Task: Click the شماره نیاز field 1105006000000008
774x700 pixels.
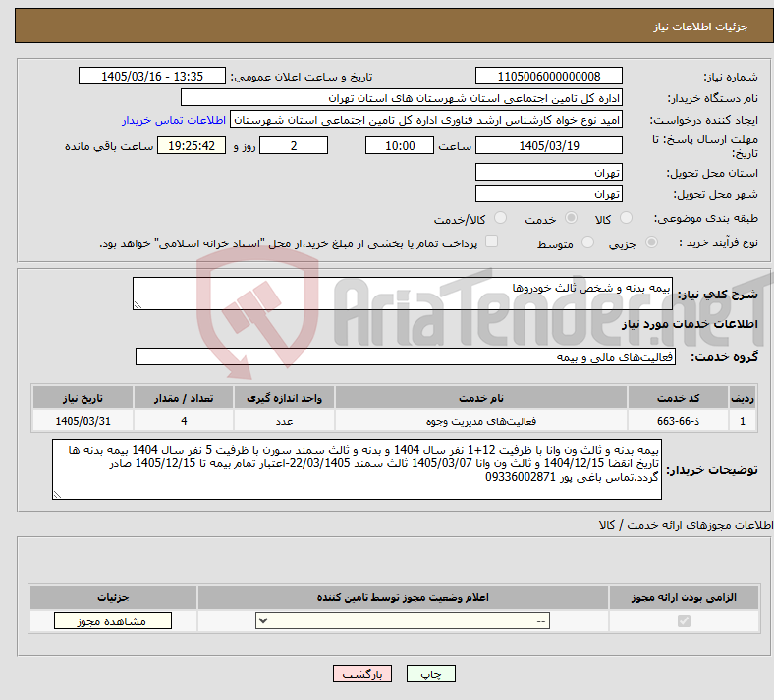Action: point(548,76)
